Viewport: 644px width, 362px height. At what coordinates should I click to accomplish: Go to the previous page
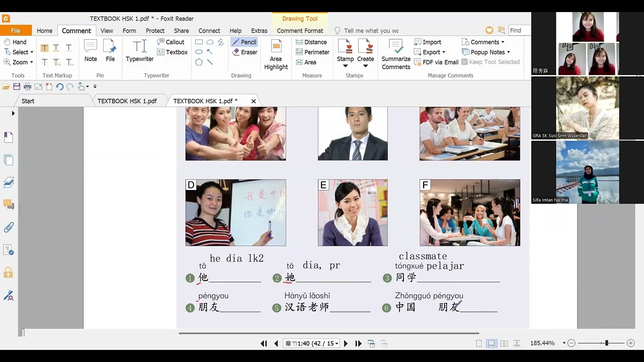[x=276, y=343]
